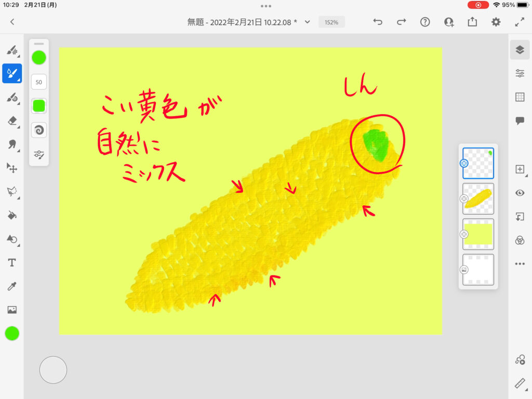Pick the Paint bucket fill tool

11,215
